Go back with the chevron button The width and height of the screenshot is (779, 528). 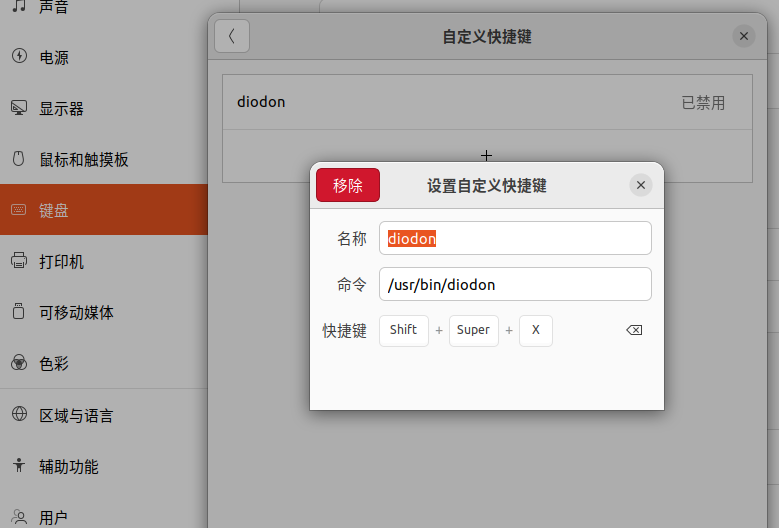point(232,36)
